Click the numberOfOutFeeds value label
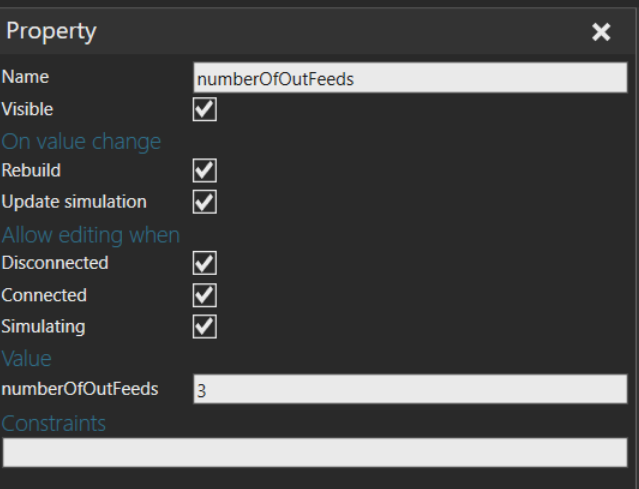Image resolution: width=639 pixels, height=489 pixels. point(80,389)
